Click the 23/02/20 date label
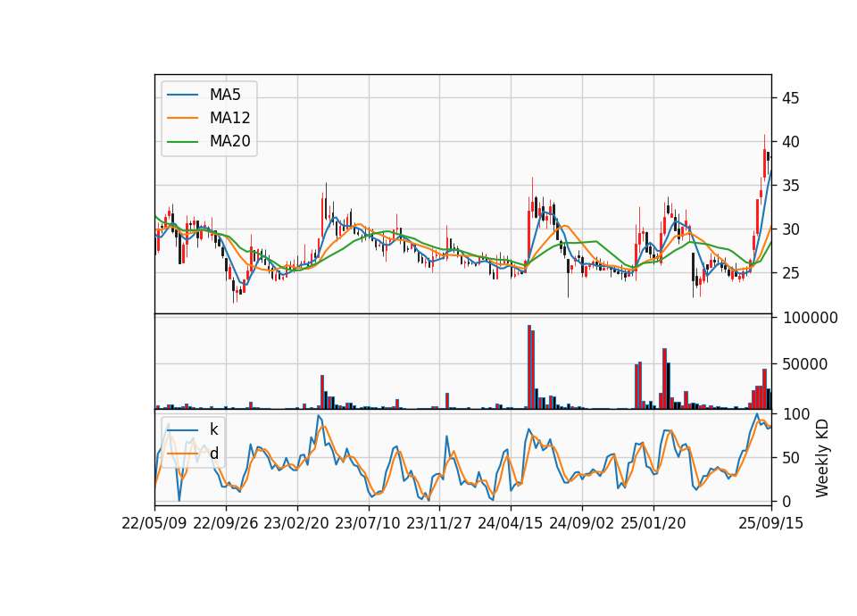 [x=296, y=523]
